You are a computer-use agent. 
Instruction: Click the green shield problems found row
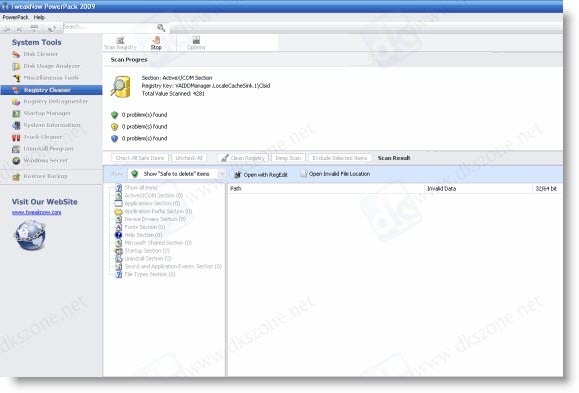click(139, 115)
